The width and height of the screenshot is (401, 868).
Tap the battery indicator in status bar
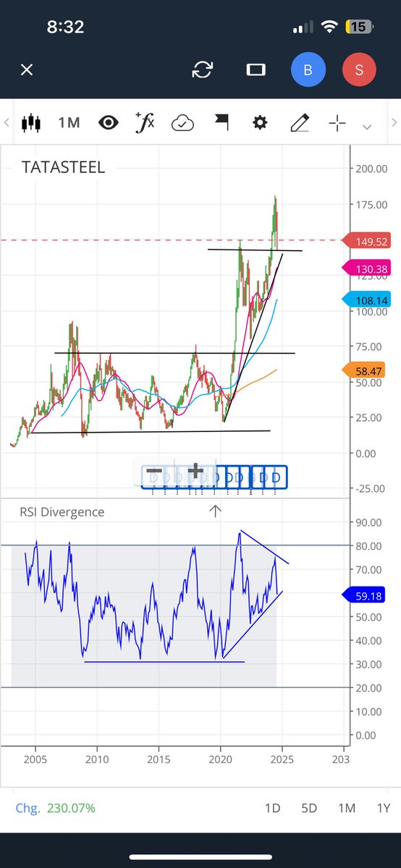click(x=359, y=27)
